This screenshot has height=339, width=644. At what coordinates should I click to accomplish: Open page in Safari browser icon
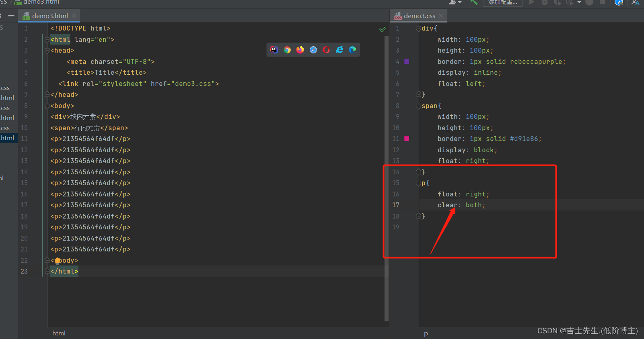(x=313, y=50)
